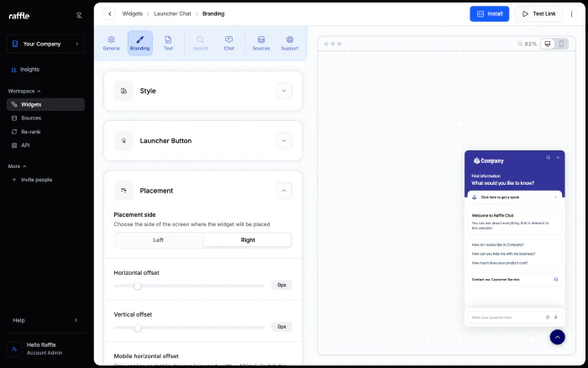Click the Launcher Button section icon

[123, 140]
